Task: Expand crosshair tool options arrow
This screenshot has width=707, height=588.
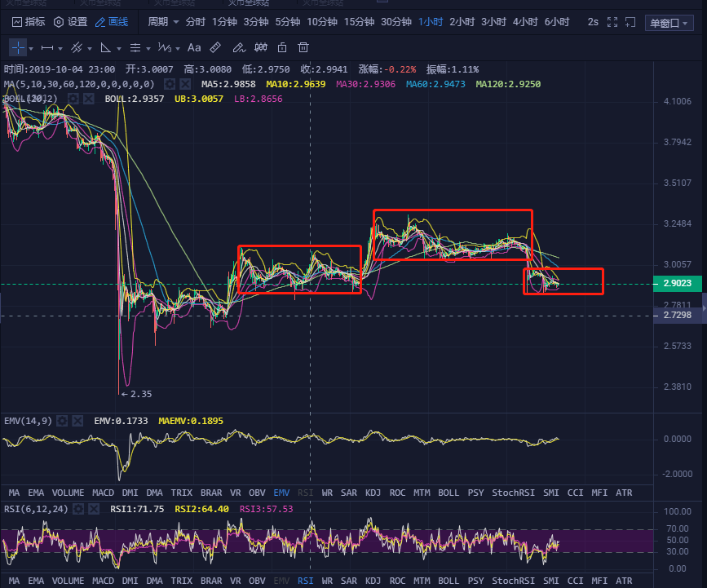Action: tap(31, 48)
